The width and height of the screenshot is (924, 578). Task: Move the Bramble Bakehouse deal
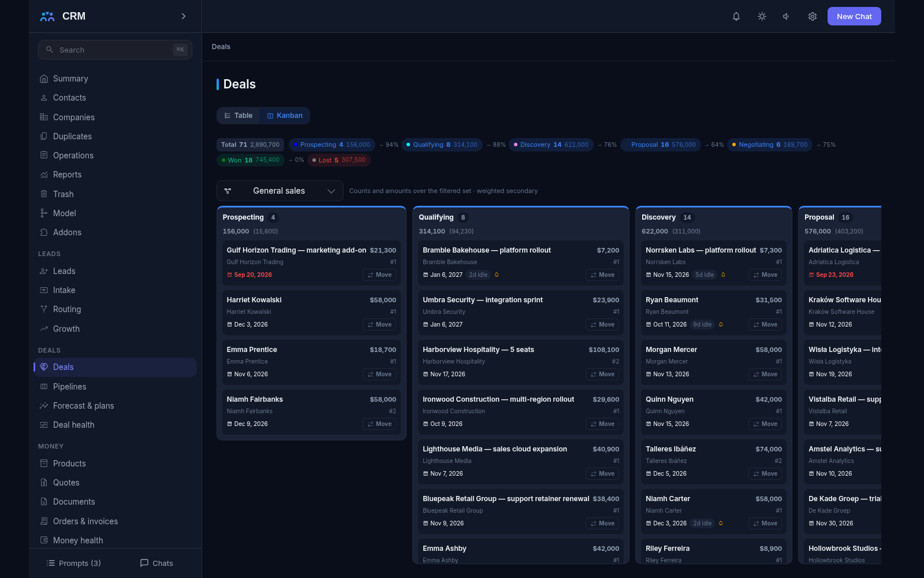(x=602, y=275)
